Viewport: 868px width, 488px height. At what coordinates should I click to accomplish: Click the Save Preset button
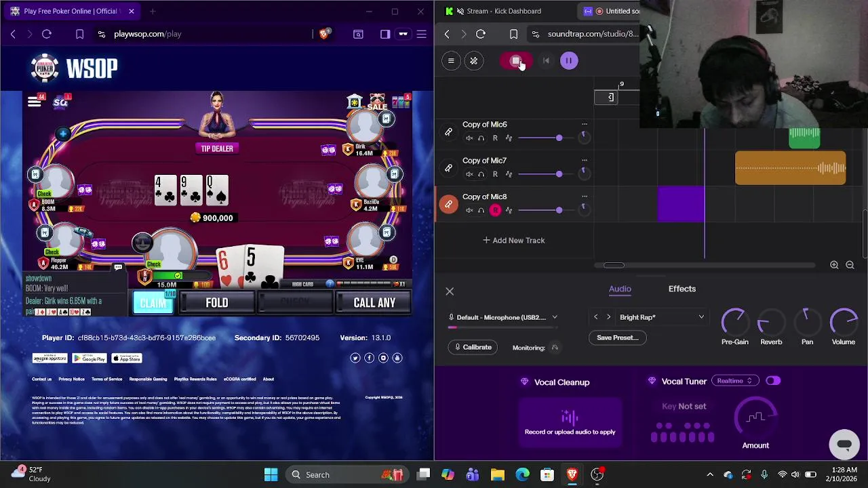617,338
